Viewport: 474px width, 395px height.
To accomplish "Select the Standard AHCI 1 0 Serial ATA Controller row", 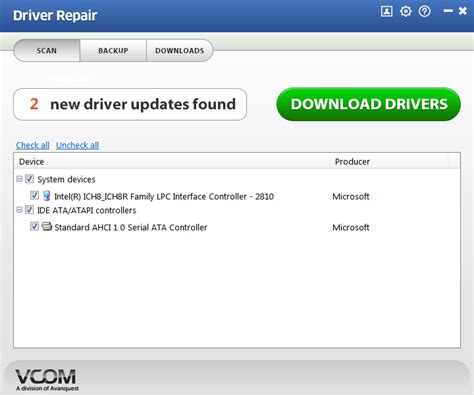I will [131, 228].
